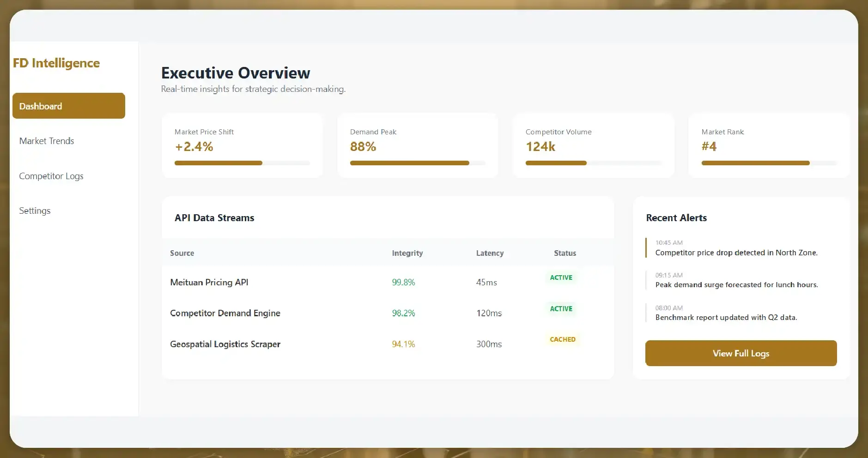The width and height of the screenshot is (868, 458).
Task: Click the Demand Peak progress bar
Action: [x=418, y=163]
